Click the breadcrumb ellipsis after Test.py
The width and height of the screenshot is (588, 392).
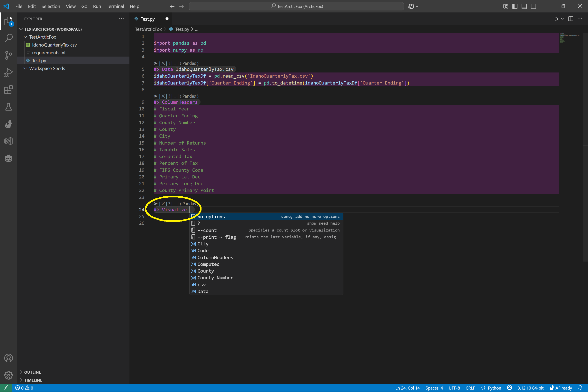[197, 29]
